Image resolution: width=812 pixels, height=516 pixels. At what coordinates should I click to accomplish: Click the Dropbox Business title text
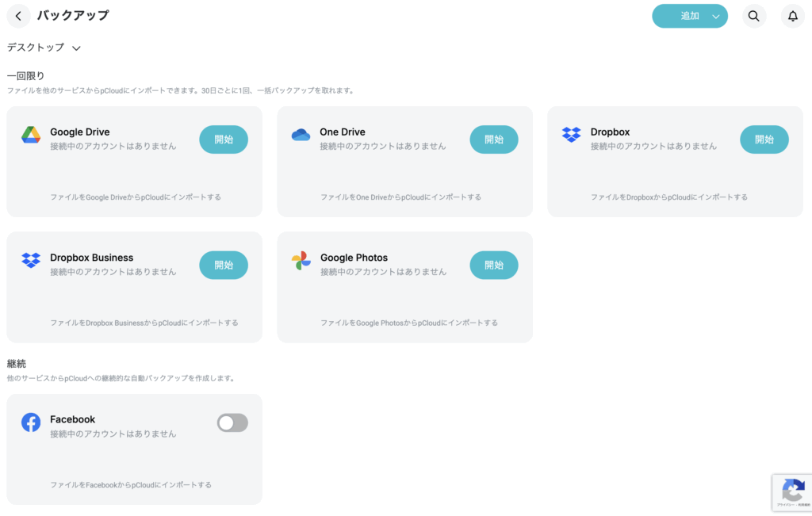coord(92,258)
